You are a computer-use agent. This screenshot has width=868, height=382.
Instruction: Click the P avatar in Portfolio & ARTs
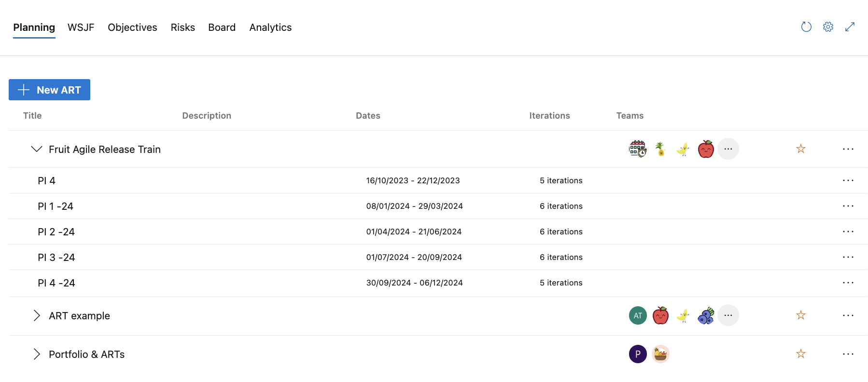tap(638, 354)
